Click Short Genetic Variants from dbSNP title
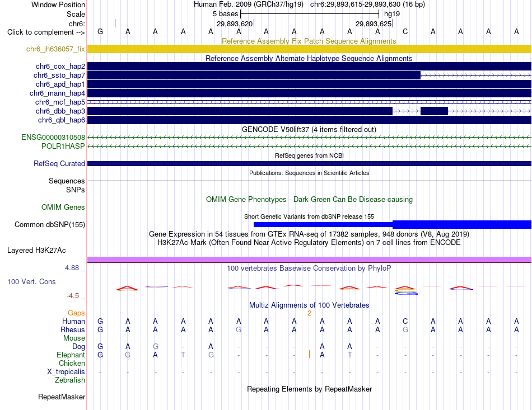Screen dimensions: 532x410 [x=309, y=216]
